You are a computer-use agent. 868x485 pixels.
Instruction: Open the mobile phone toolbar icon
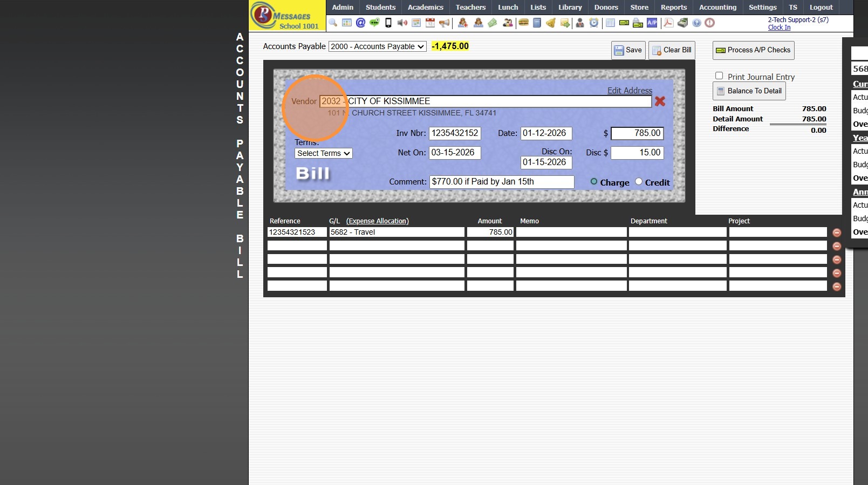pos(388,23)
